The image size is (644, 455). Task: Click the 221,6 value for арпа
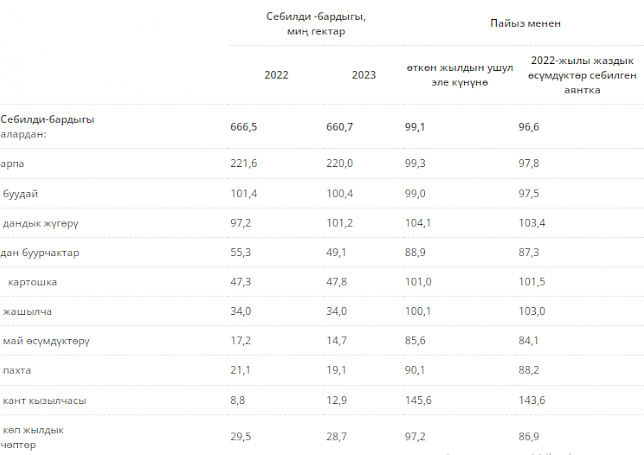244,163
